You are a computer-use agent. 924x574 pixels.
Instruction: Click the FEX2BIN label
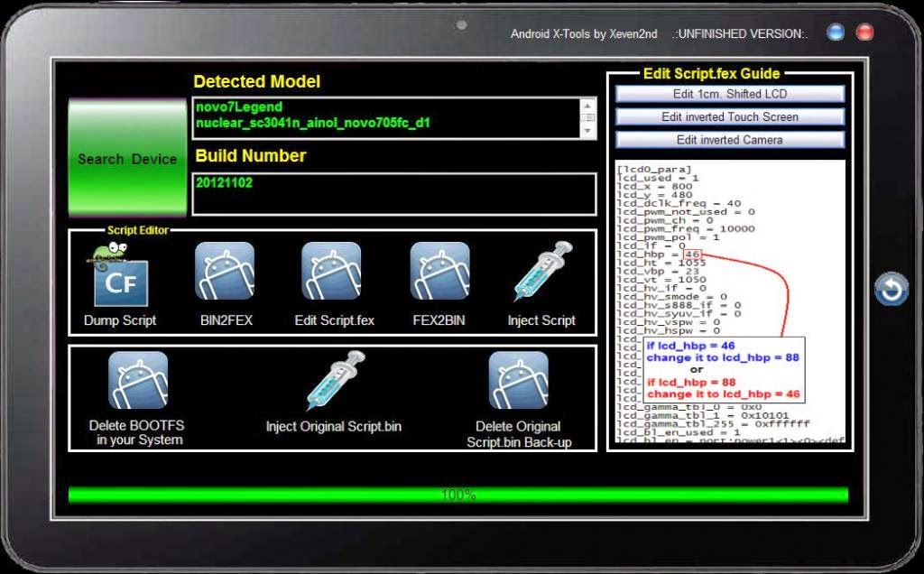click(439, 320)
